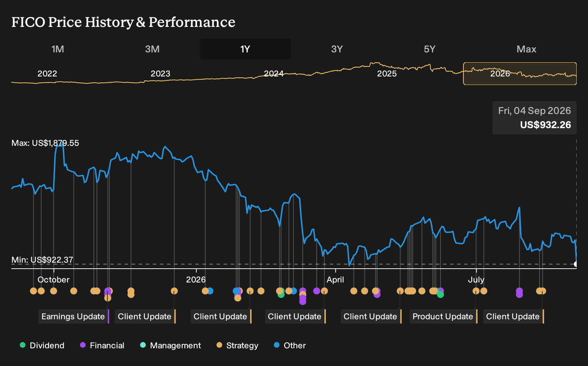Toggle the Strategy legend filter
Image resolution: width=588 pixels, height=366 pixels.
pos(237,345)
